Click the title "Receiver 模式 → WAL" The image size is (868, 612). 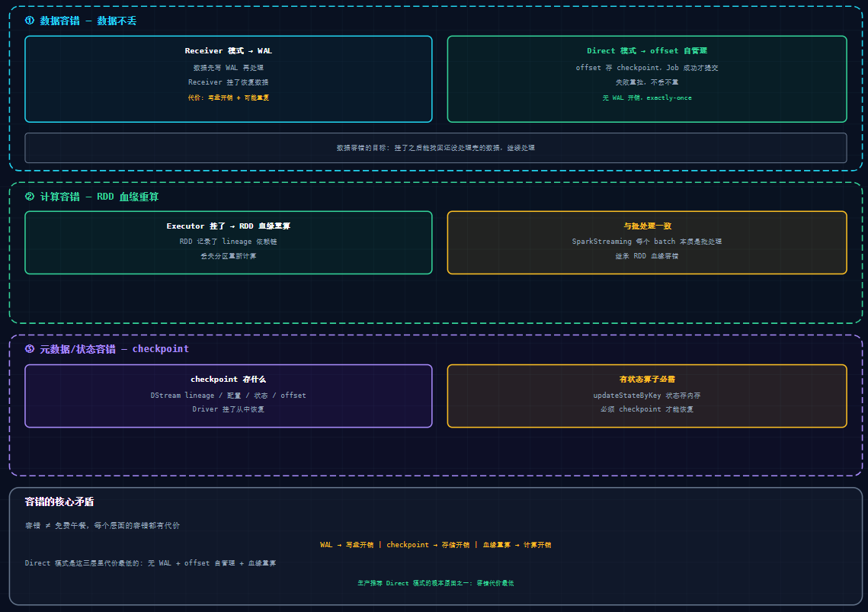click(x=228, y=51)
